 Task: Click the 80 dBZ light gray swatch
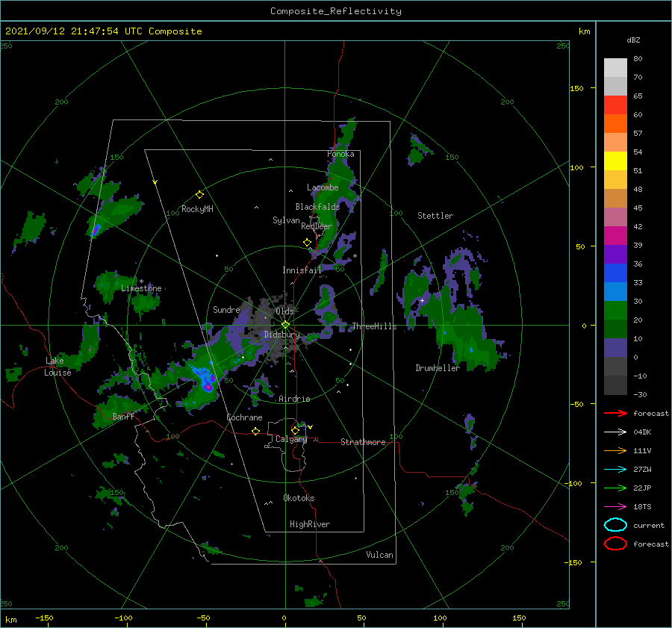click(x=615, y=67)
